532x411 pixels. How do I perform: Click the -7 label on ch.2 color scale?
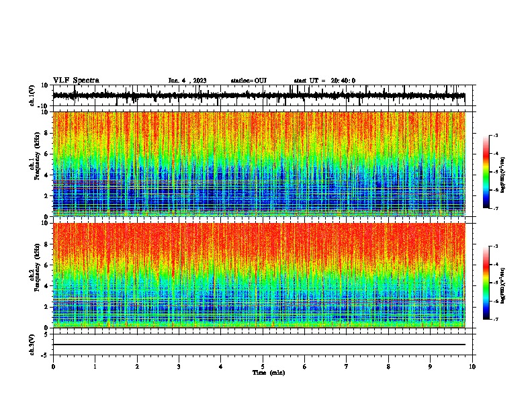coord(496,319)
